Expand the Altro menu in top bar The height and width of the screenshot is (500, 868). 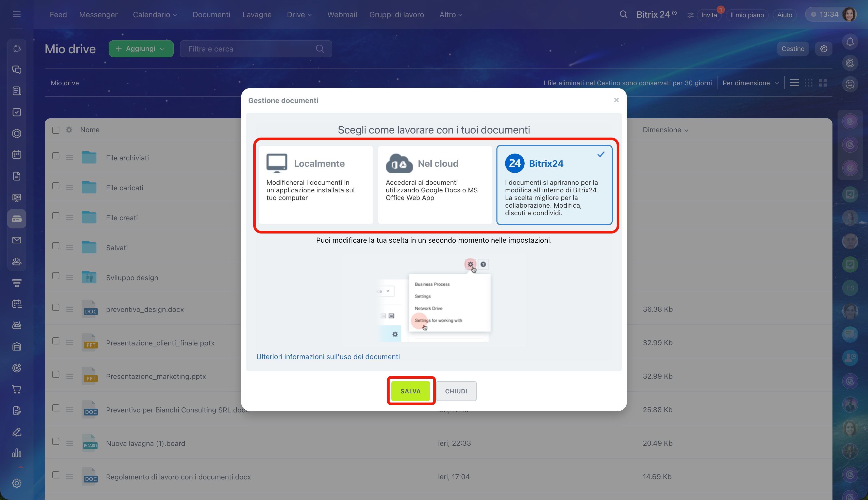pos(450,15)
